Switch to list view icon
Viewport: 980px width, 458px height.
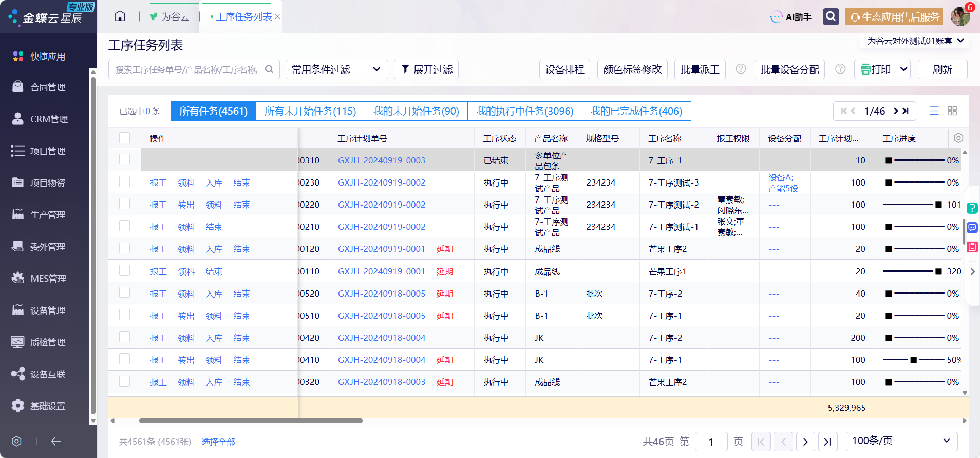click(934, 111)
